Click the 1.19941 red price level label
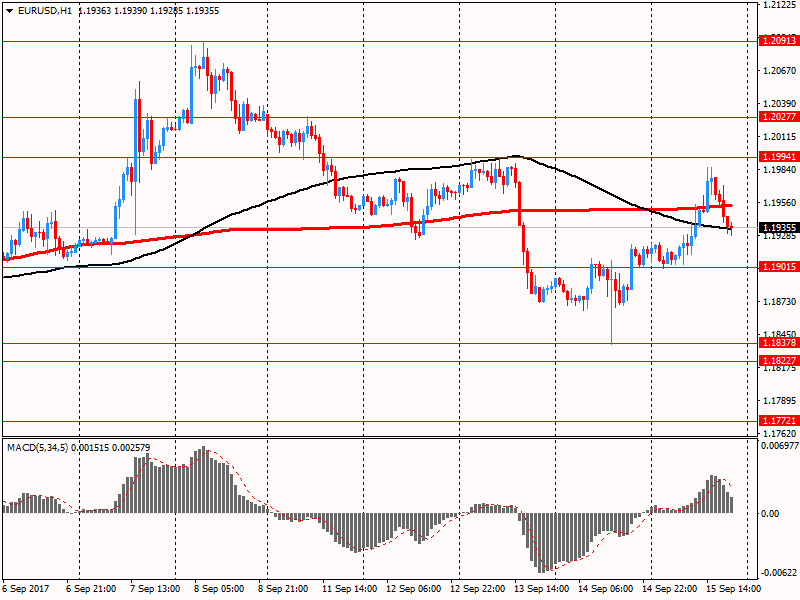Viewport: 800px width, 600px height. coord(779,157)
